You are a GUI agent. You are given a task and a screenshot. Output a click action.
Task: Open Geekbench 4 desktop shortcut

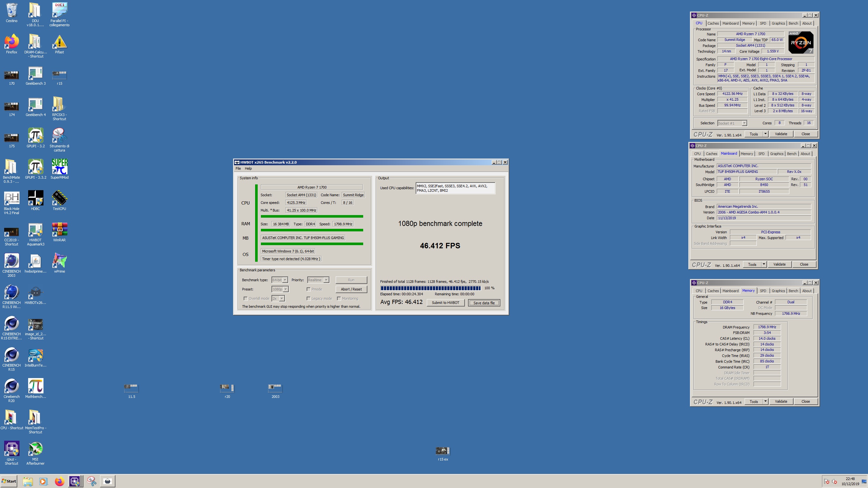[35, 107]
